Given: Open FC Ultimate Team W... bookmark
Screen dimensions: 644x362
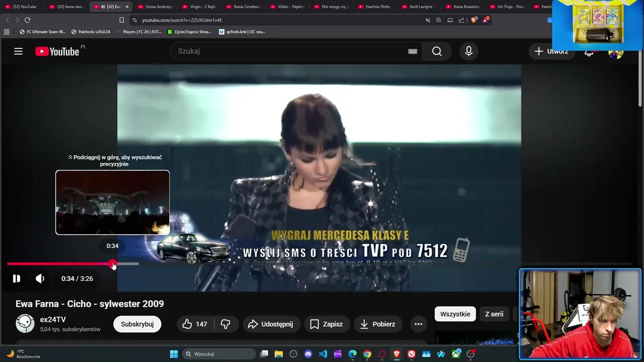Looking at the screenshot, I should [x=43, y=32].
